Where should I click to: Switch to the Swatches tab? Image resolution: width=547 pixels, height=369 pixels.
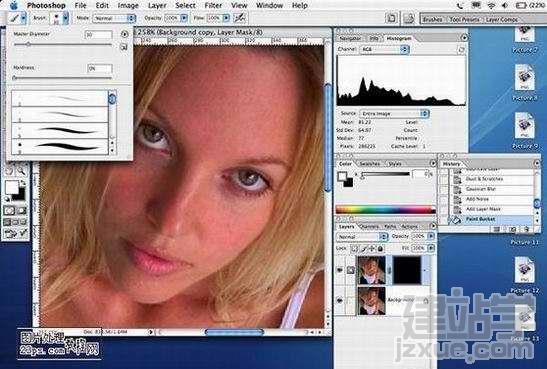click(369, 164)
